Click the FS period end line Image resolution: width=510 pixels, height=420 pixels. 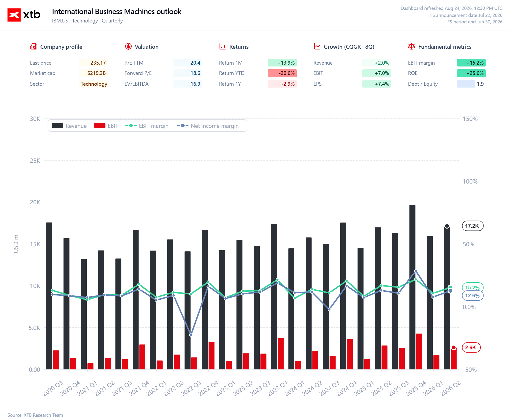coord(475,22)
